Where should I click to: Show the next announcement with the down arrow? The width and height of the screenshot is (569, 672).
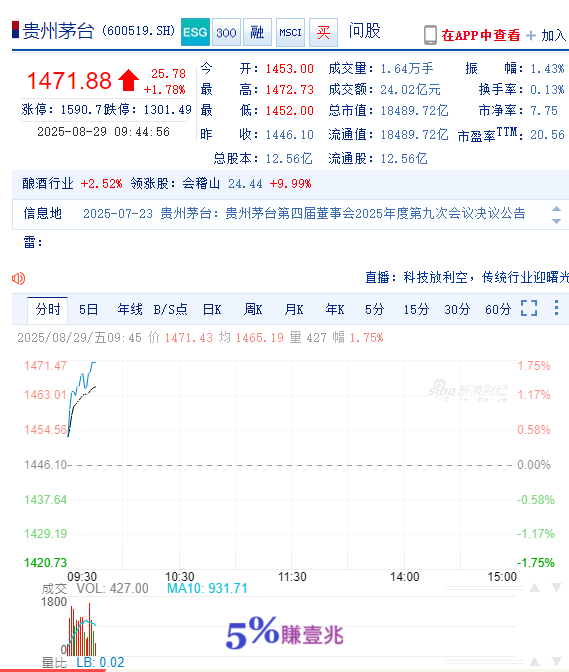click(556, 221)
